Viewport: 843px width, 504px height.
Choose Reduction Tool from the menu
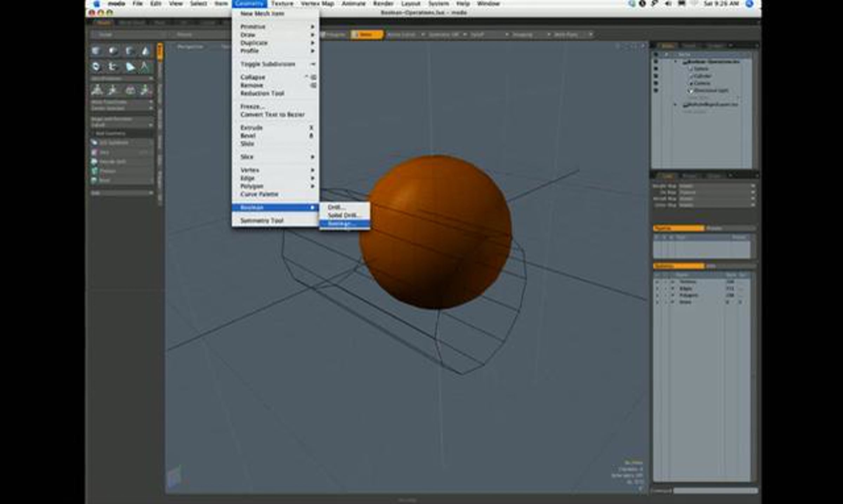pyautogui.click(x=275, y=93)
